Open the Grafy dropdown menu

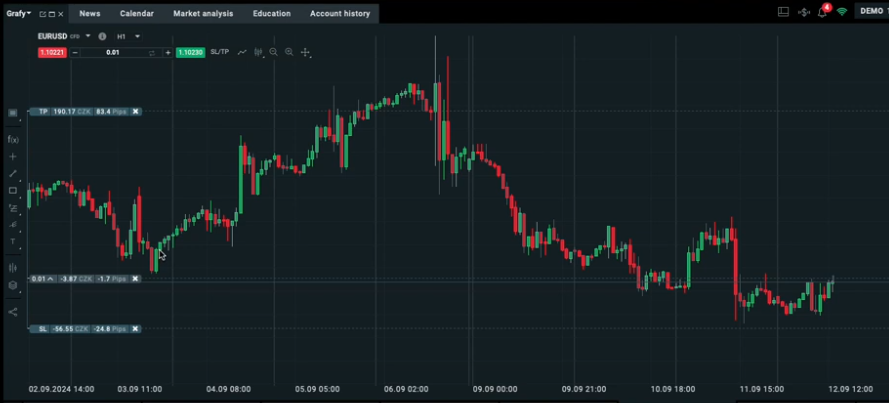(x=19, y=14)
